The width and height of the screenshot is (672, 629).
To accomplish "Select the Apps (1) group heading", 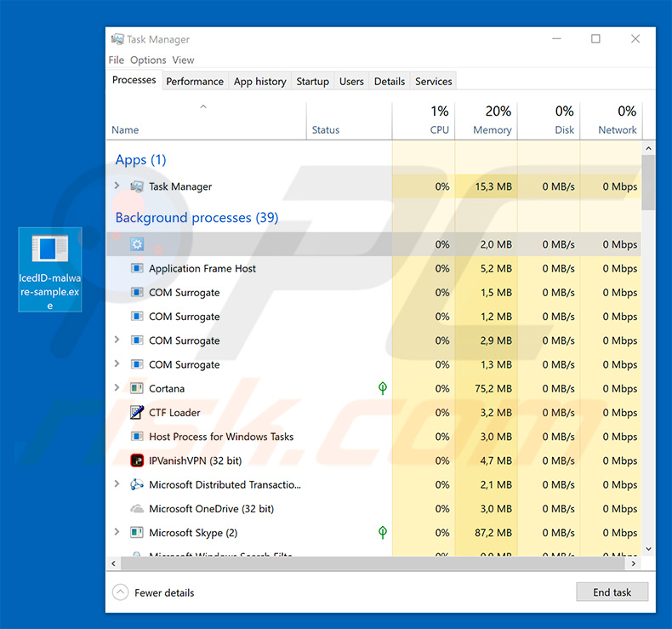I will pos(140,160).
